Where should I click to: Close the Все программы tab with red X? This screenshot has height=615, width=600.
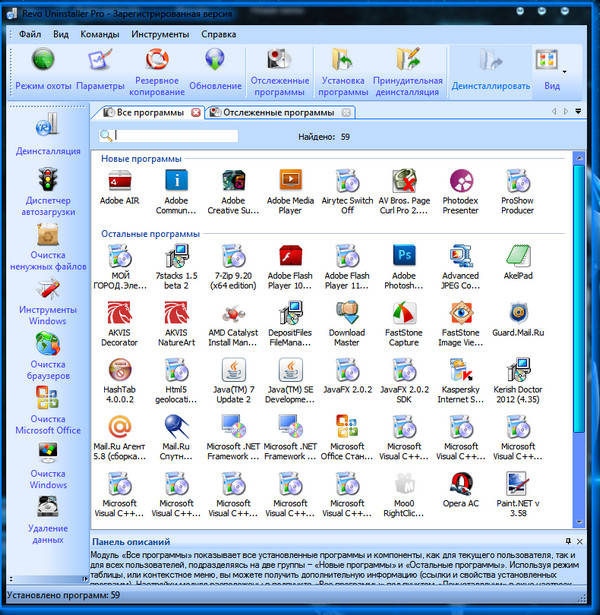pos(196,113)
